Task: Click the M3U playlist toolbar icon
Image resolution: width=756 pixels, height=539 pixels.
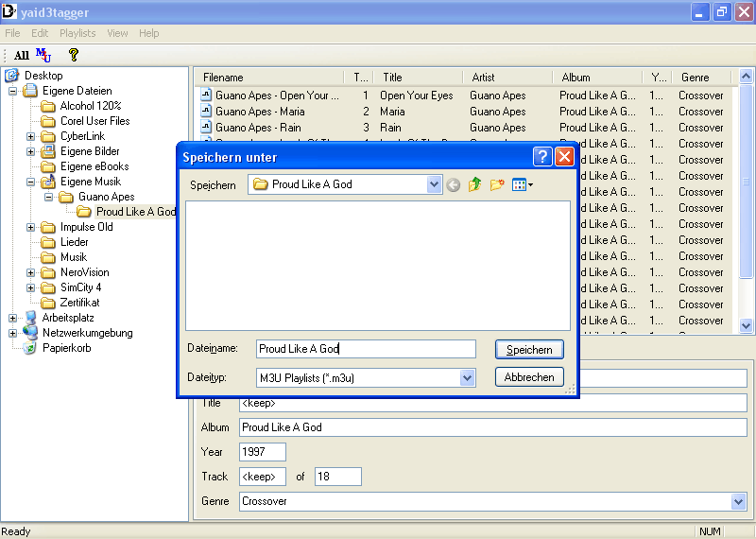Action: coord(43,55)
